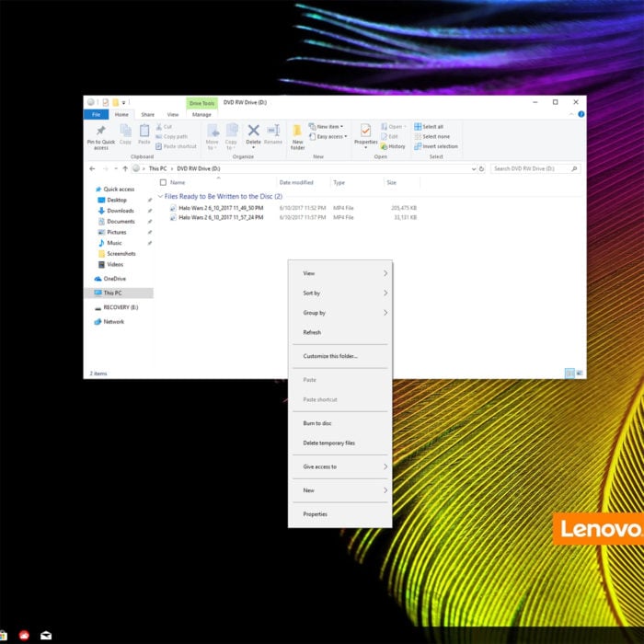Select file Halo Wars 2 11_57_24 PM
The image size is (644, 644).
coord(221,217)
